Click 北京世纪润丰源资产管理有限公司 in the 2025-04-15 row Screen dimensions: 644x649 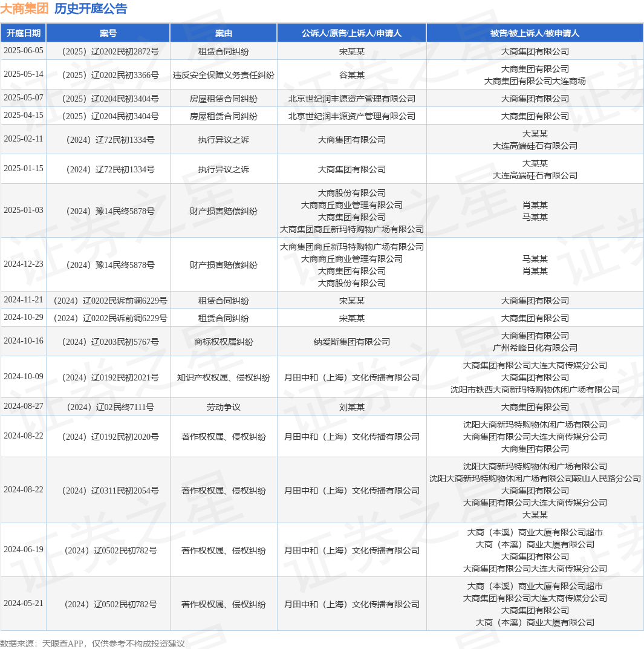352,116
